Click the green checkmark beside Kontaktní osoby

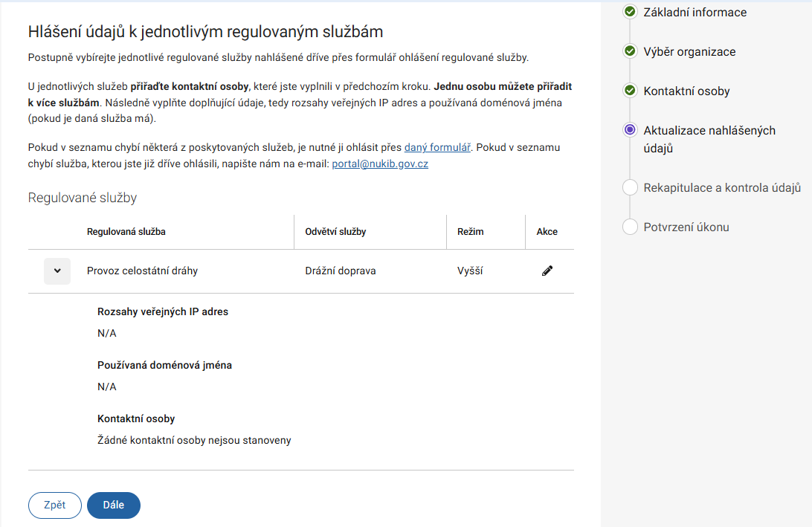630,91
